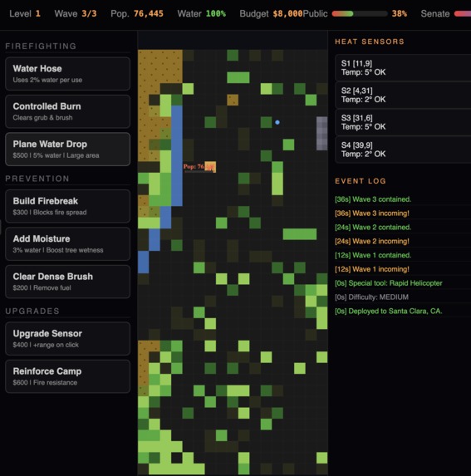Purchase Reinforce Camp upgrade

coord(67,376)
